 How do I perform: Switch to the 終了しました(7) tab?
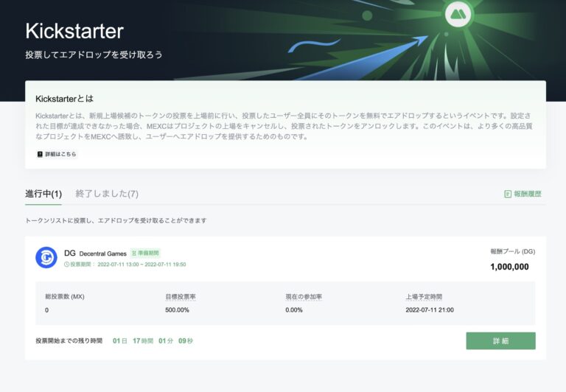107,194
